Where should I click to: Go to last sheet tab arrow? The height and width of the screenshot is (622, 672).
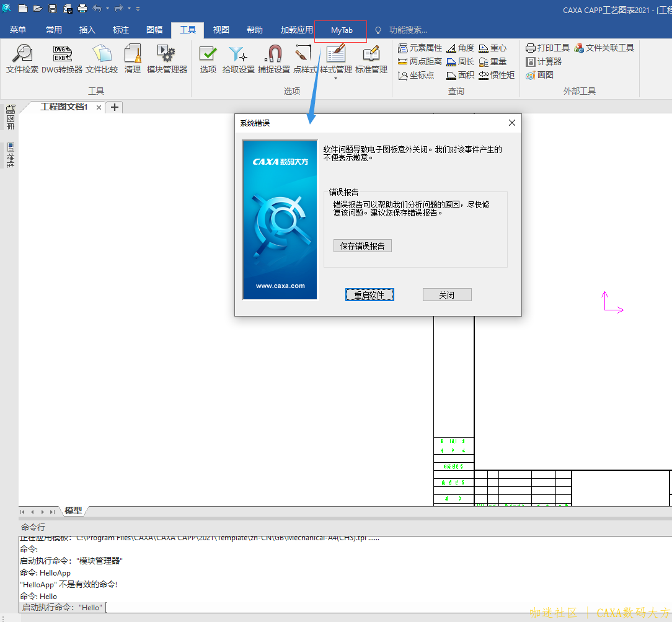tap(52, 512)
